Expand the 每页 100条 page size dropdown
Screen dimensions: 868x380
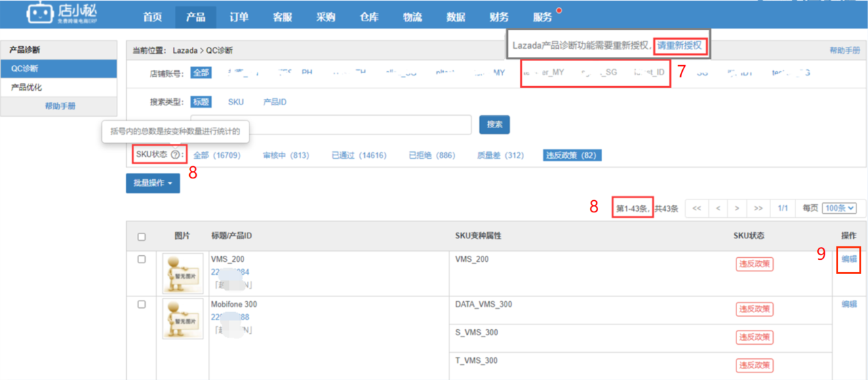839,208
